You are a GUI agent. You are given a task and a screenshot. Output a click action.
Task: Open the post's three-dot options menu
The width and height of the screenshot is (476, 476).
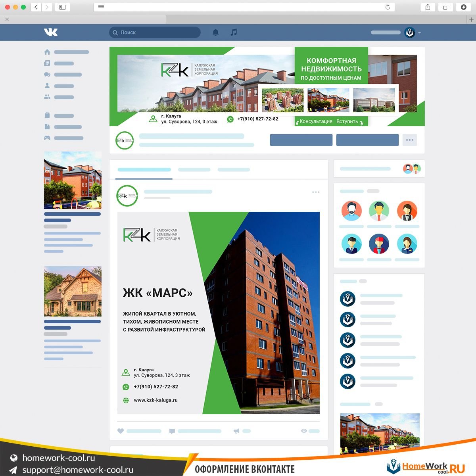[x=316, y=192]
